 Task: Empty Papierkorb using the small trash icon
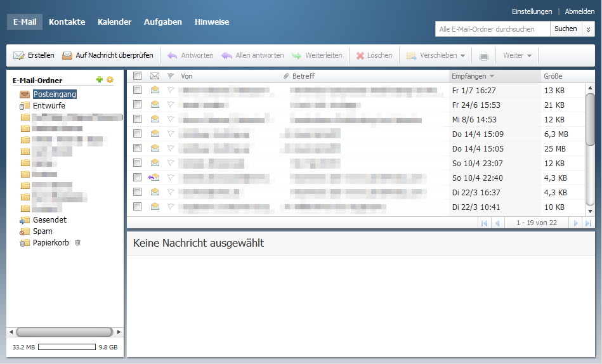(x=77, y=243)
